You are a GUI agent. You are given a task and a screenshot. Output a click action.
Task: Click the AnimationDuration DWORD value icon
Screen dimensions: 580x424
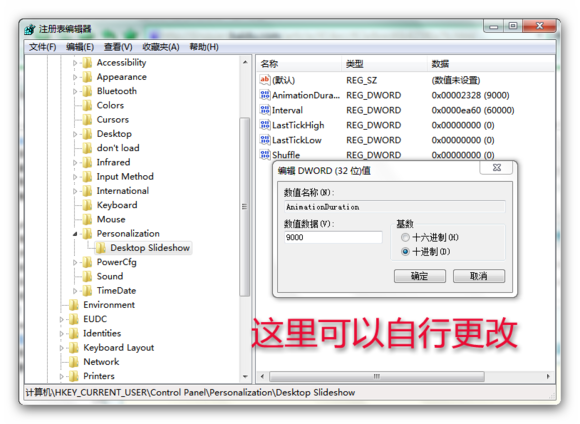[265, 95]
